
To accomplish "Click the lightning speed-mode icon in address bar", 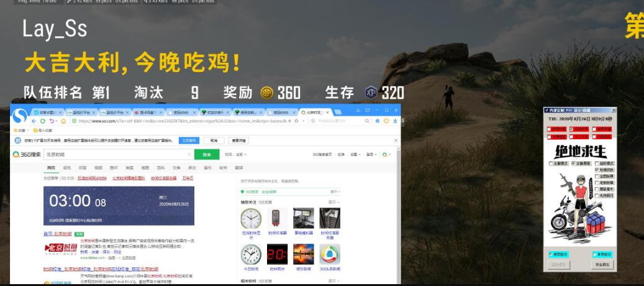I will click(x=291, y=121).
